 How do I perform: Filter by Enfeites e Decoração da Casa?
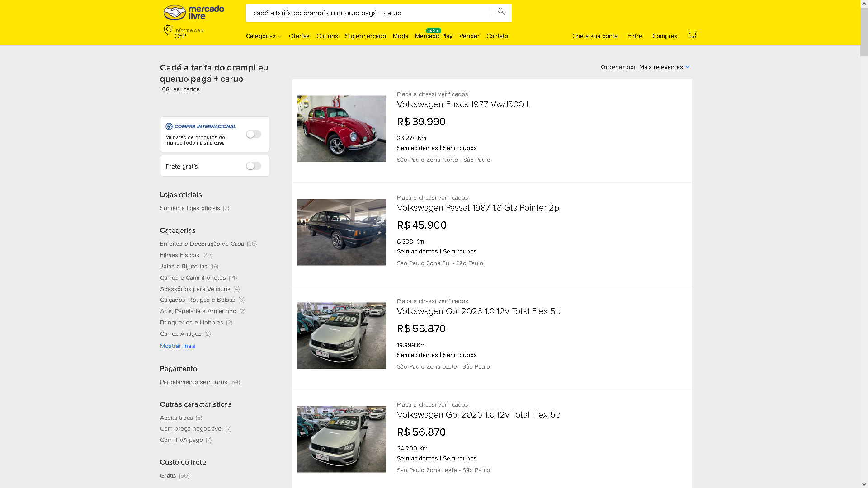click(208, 244)
